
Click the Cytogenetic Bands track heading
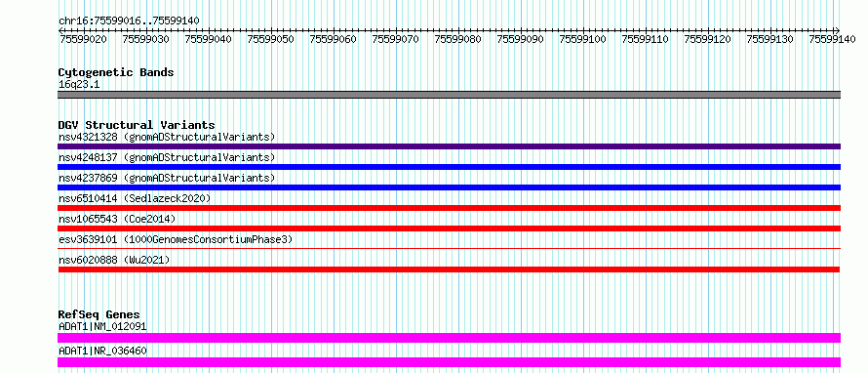pyautogui.click(x=116, y=72)
